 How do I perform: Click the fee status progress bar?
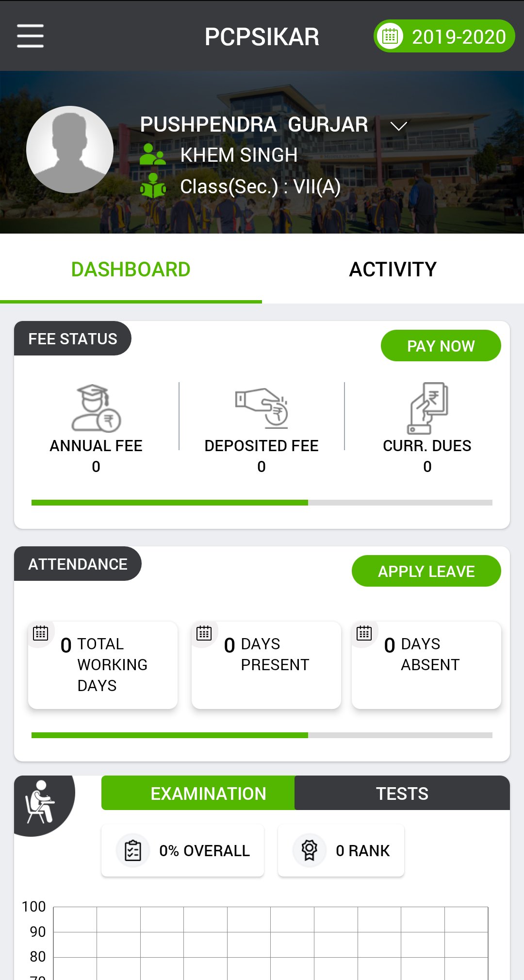click(262, 503)
